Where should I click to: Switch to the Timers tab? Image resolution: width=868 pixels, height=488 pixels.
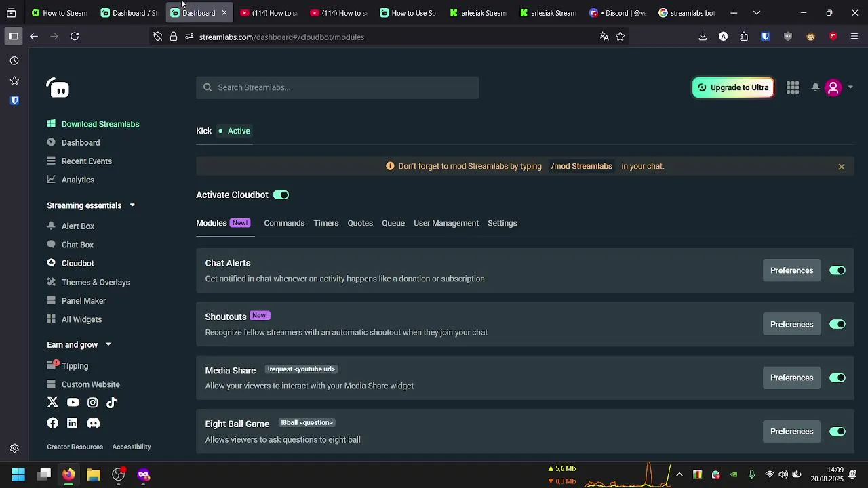[325, 223]
